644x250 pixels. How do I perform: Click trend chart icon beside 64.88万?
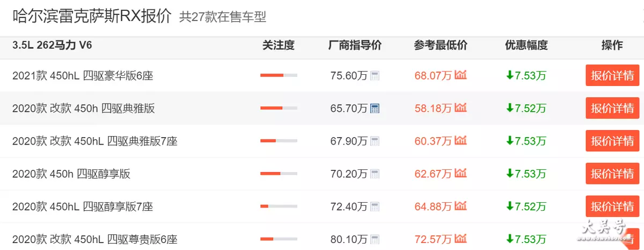click(460, 206)
